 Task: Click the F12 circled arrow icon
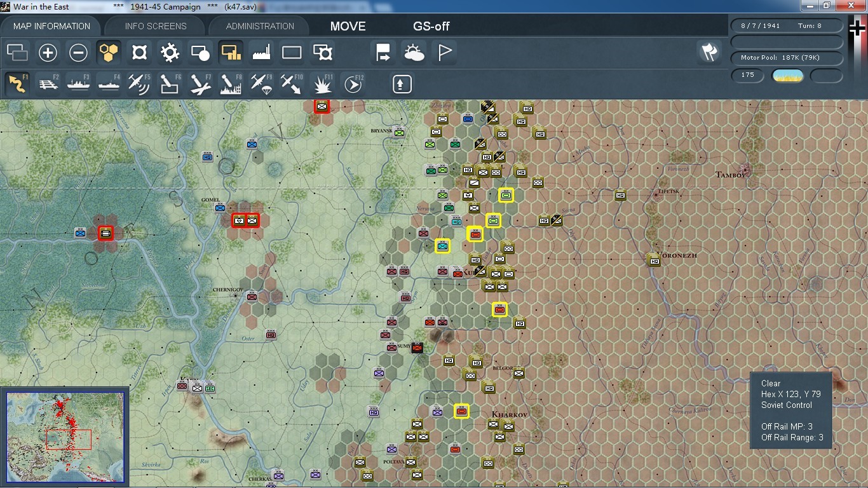click(353, 84)
